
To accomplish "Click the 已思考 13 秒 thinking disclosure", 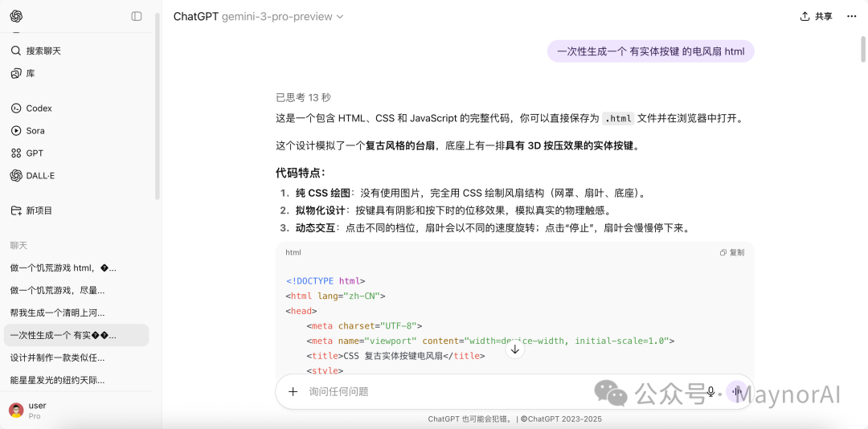I will (x=303, y=98).
